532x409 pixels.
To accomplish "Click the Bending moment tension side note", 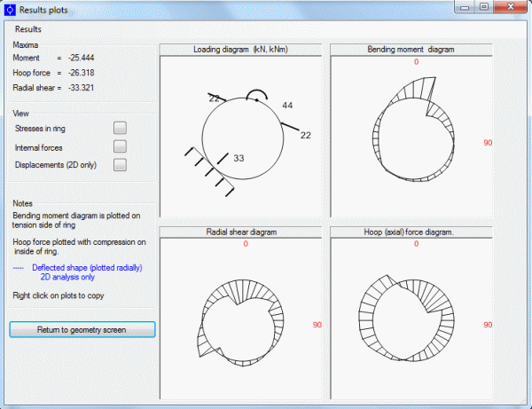I will click(76, 220).
